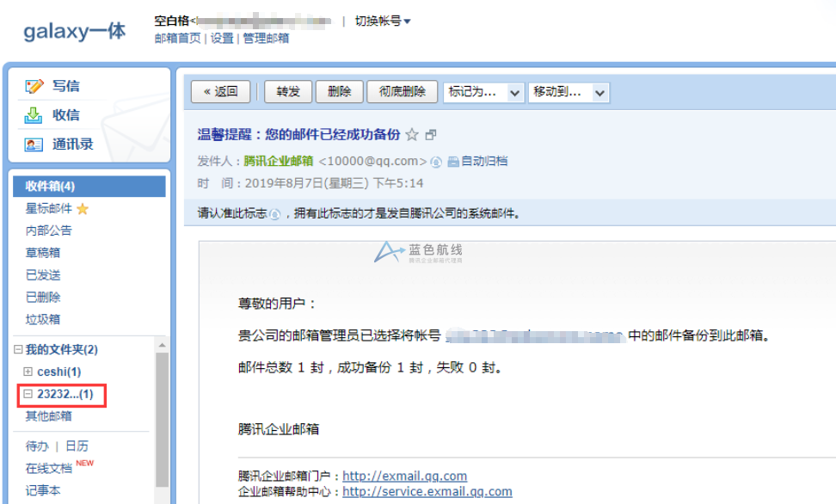Open the 星标邮件 starred folder
The height and width of the screenshot is (504, 836).
click(x=48, y=208)
